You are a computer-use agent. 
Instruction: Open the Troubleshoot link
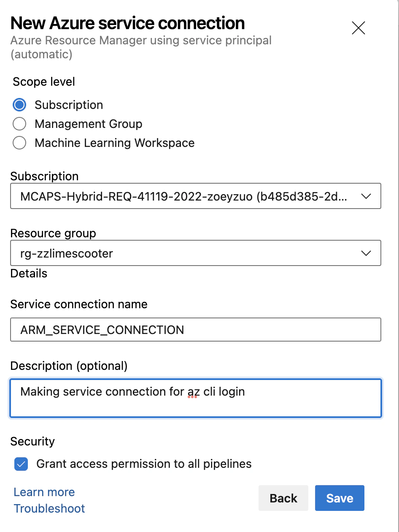click(49, 509)
